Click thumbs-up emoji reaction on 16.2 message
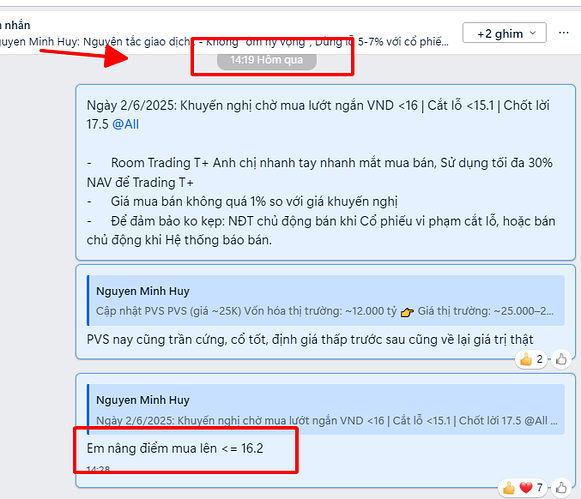 508,488
